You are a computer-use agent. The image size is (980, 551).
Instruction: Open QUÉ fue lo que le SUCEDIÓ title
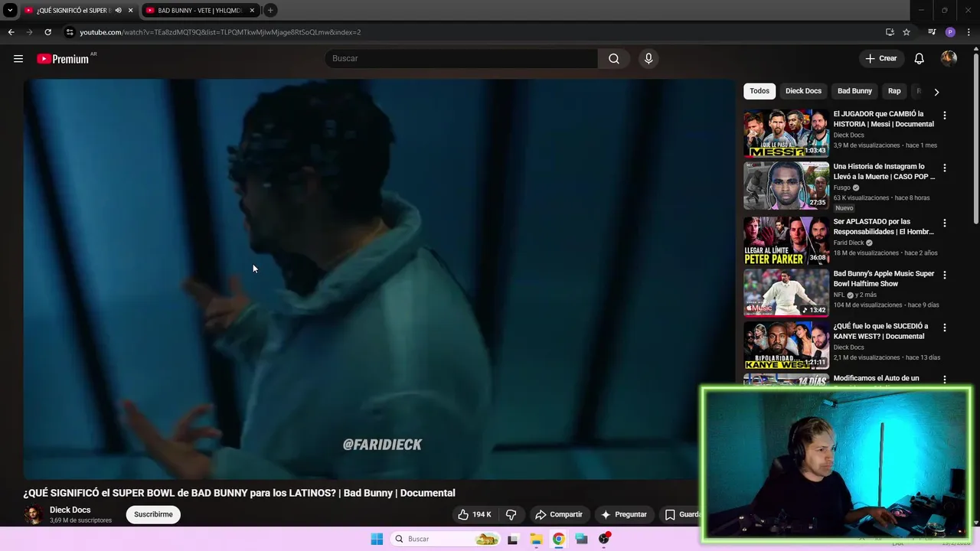pos(880,331)
